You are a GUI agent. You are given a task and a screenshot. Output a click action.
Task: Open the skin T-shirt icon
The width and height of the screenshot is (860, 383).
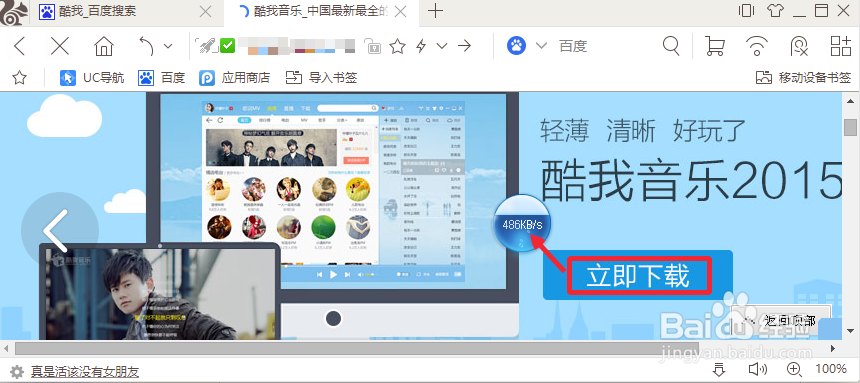click(776, 10)
